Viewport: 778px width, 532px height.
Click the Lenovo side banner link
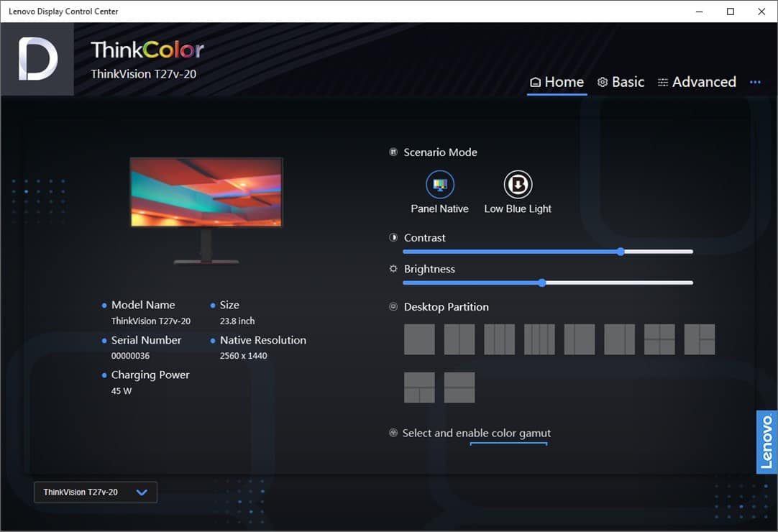(766, 441)
